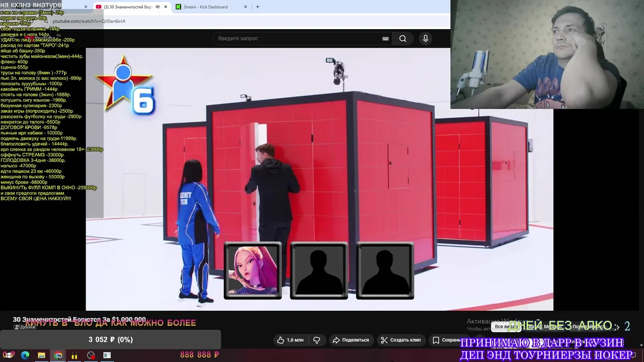Close the YouTube video tab
The width and height of the screenshot is (644, 362).
[166, 7]
